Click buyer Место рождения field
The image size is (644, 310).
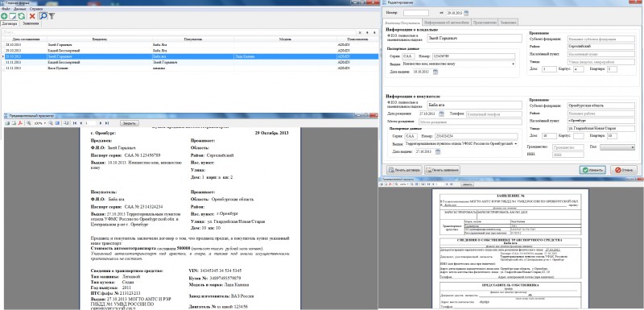point(470,122)
